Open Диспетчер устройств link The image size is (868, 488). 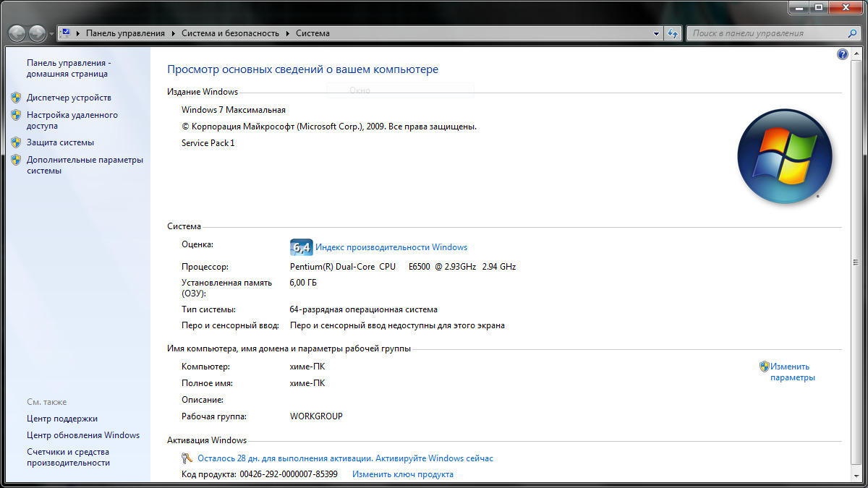69,98
